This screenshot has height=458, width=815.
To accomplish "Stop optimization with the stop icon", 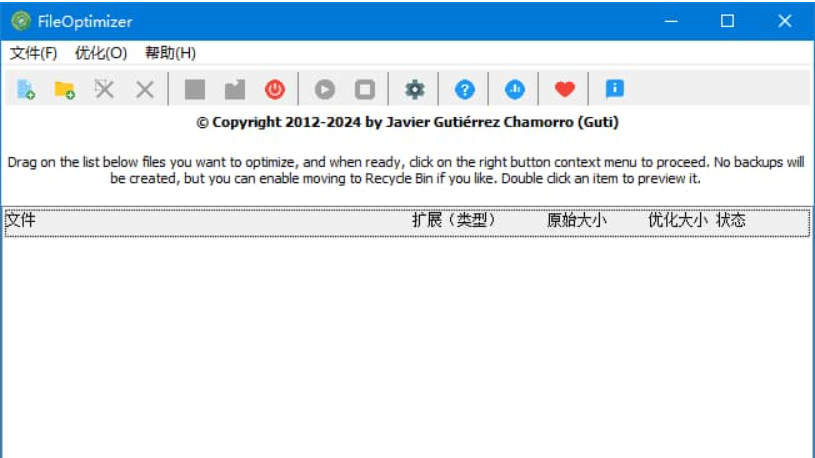I will (365, 89).
